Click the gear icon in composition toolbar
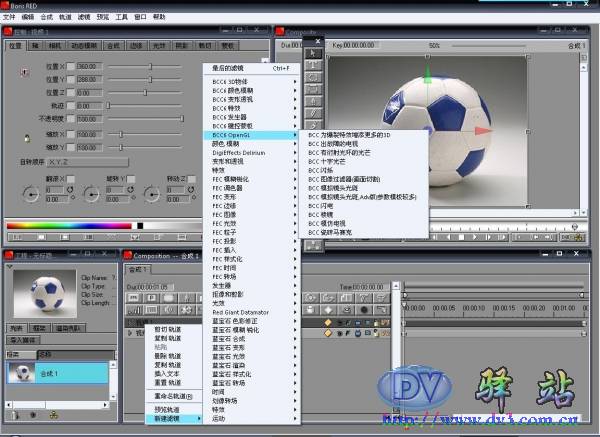 click(x=186, y=310)
